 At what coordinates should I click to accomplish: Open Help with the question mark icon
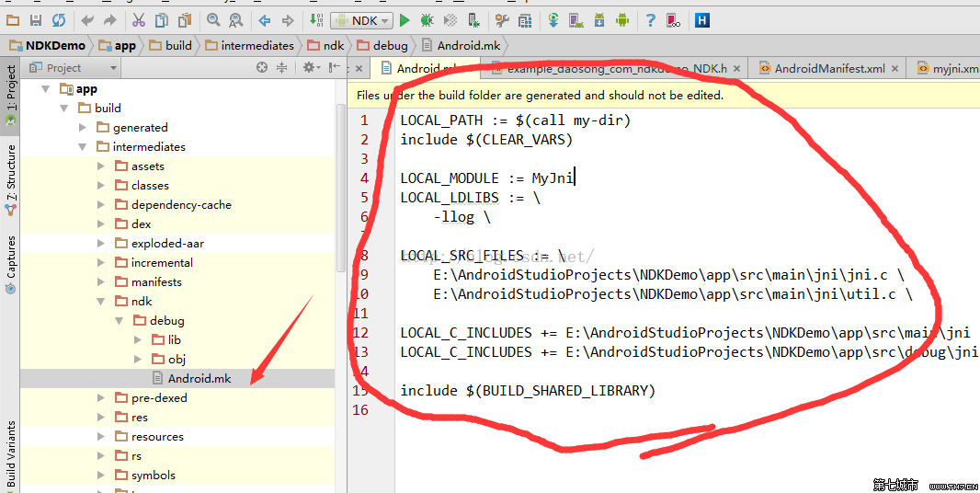coord(651,20)
